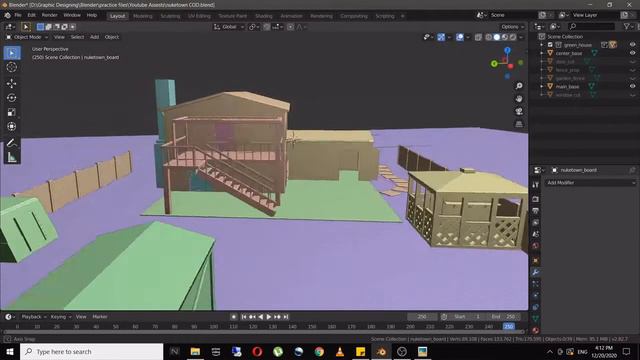This screenshot has height=360, width=640.
Task: Select the Select Box tool
Action: click(x=12, y=53)
